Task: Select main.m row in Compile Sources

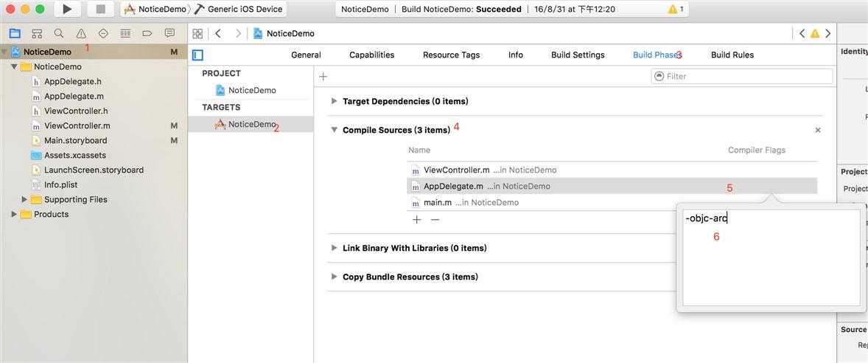Action: pyautogui.click(x=612, y=202)
